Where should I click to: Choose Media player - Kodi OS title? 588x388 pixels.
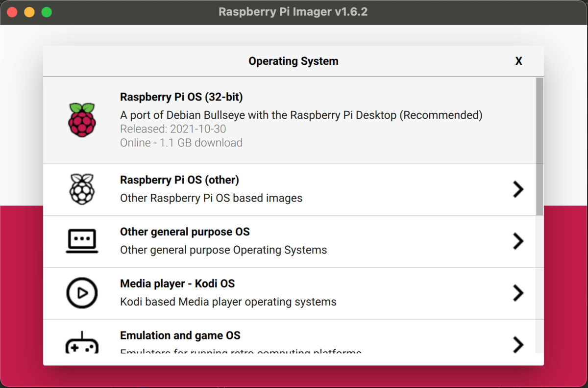coord(177,284)
